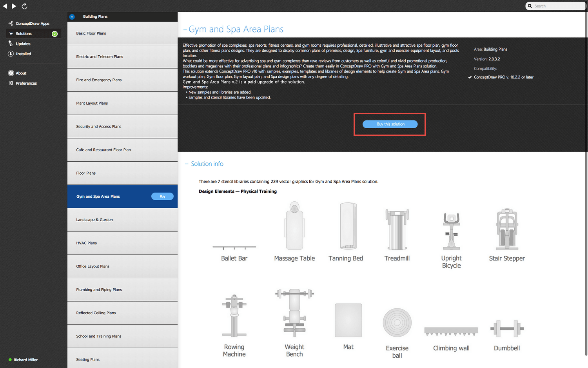The image size is (588, 368).
Task: Select School and Training Plans
Action: pyautogui.click(x=122, y=336)
